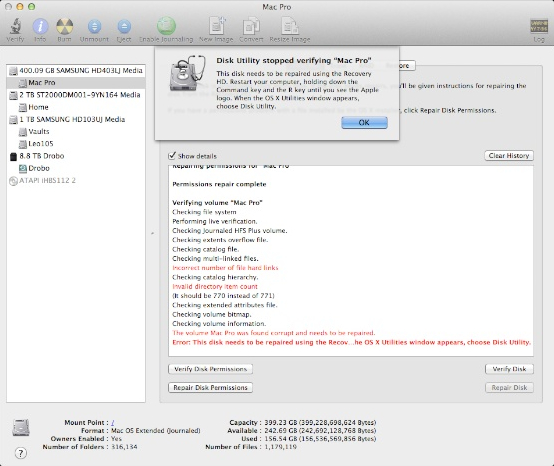Click the Verify Disk Permissions button
The width and height of the screenshot is (554, 466).
point(211,369)
